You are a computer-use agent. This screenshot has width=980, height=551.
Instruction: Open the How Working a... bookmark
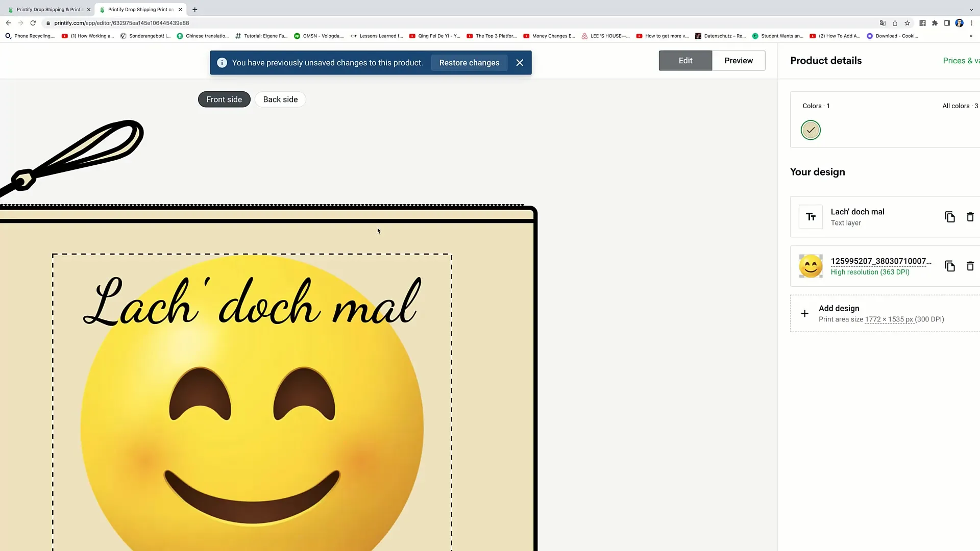click(88, 36)
